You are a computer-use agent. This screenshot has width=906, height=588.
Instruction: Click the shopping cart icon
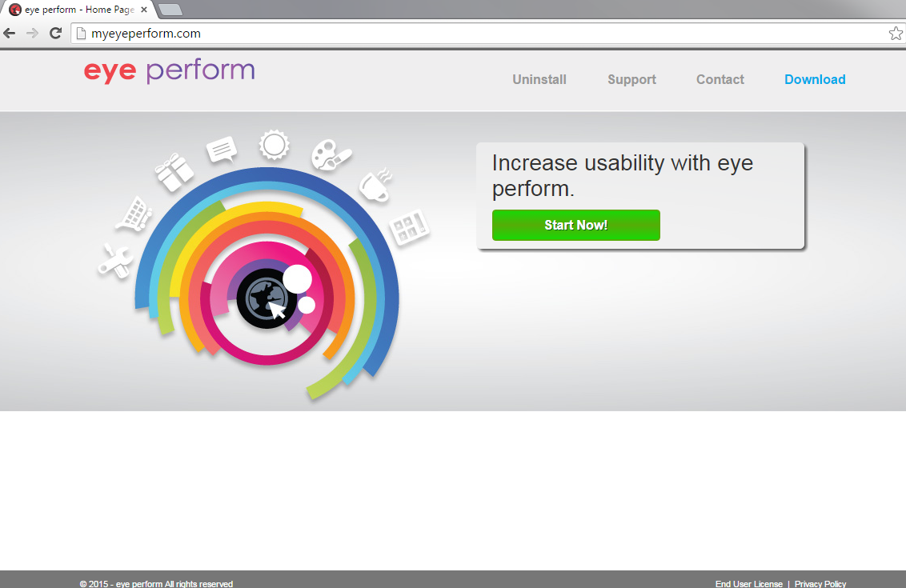point(134,214)
